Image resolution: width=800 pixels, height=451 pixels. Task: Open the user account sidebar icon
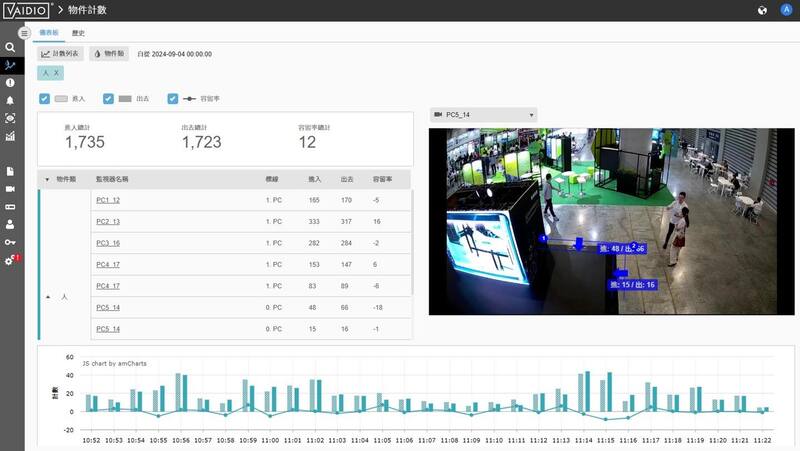click(10, 224)
